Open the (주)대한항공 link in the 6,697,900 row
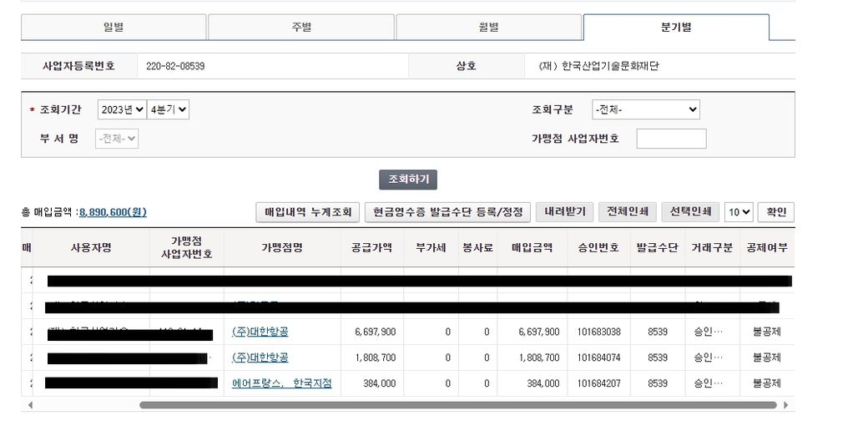The height and width of the screenshot is (421, 868). 260,332
